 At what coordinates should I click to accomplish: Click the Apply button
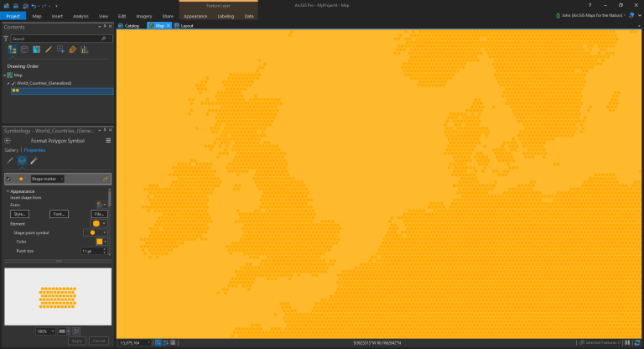(x=77, y=341)
